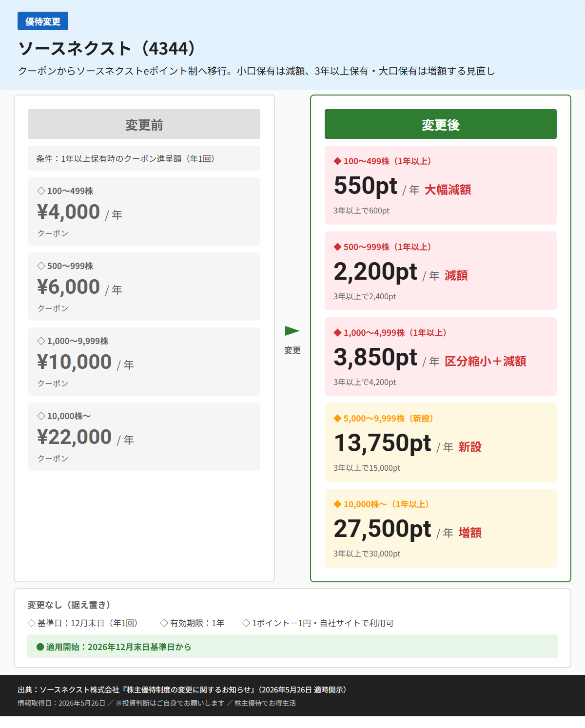Click the 優待変更 badge

43,21
